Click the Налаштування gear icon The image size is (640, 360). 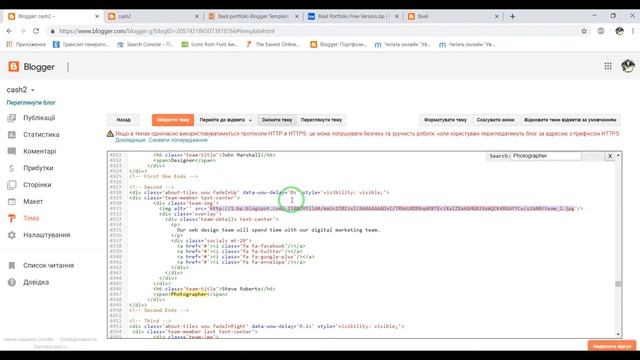12,235
